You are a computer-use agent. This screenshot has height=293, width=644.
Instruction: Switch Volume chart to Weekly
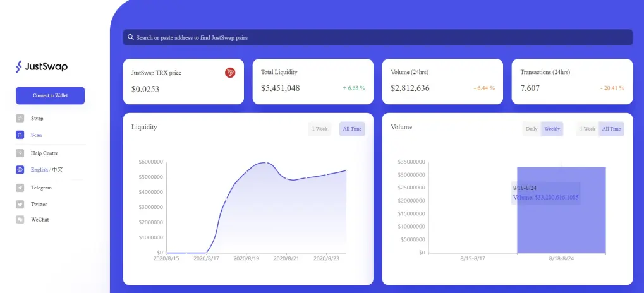[x=552, y=129]
